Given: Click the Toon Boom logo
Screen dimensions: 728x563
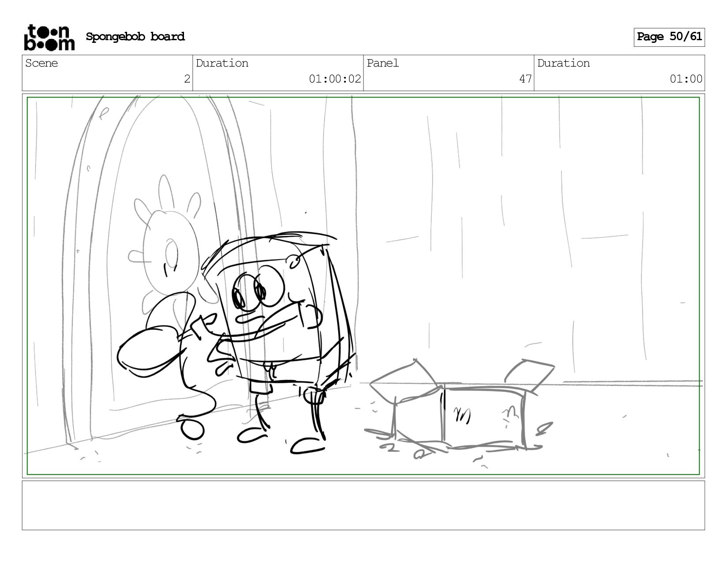Looking at the screenshot, I should (49, 38).
